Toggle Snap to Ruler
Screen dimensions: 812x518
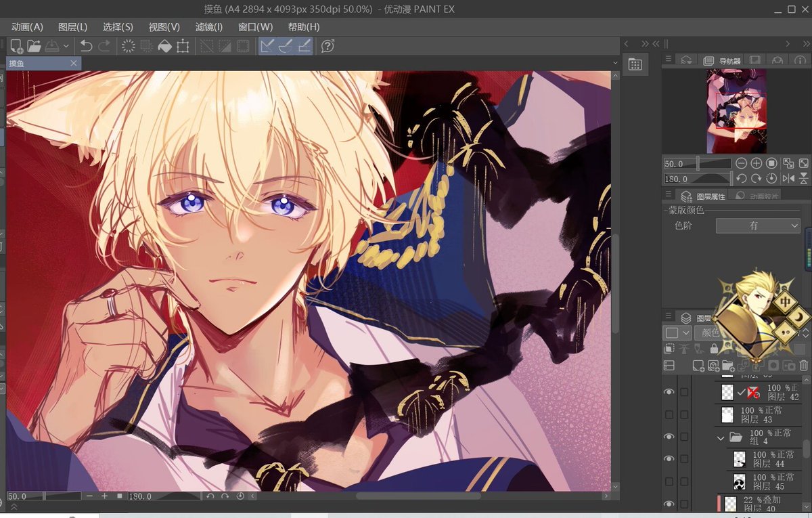click(268, 46)
